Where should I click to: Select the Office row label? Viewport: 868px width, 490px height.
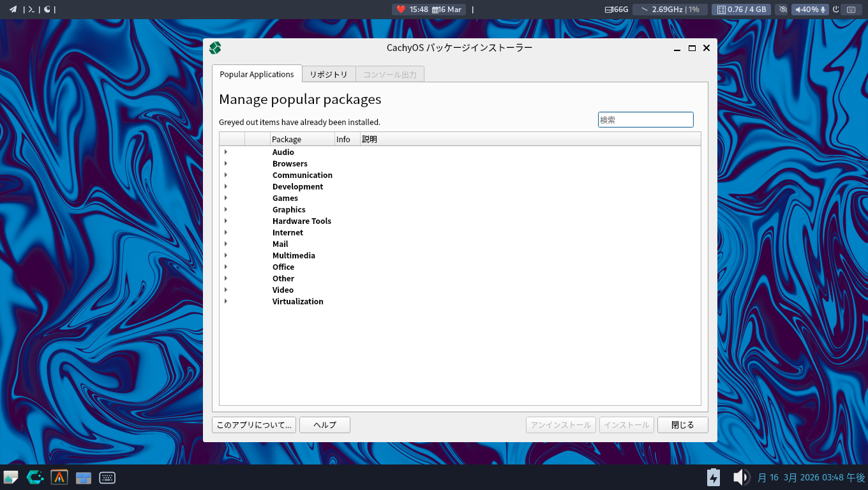pos(283,267)
